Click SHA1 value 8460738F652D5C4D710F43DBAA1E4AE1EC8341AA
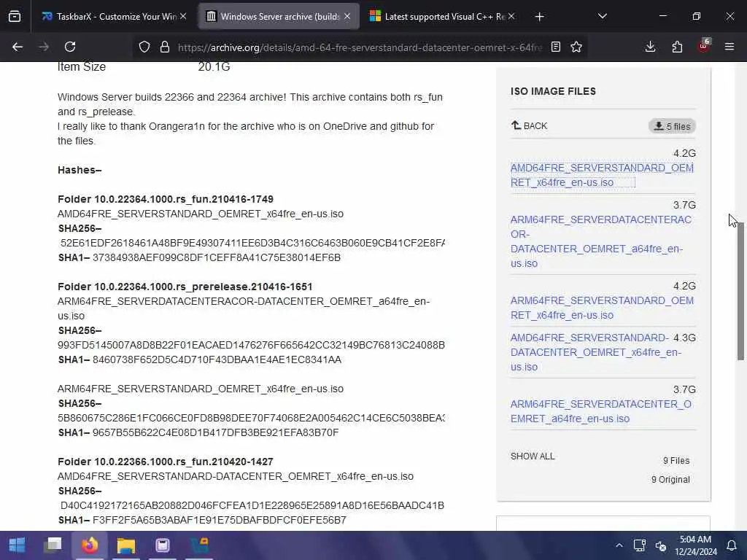Screen dimensions: 747x560 (x=217, y=359)
